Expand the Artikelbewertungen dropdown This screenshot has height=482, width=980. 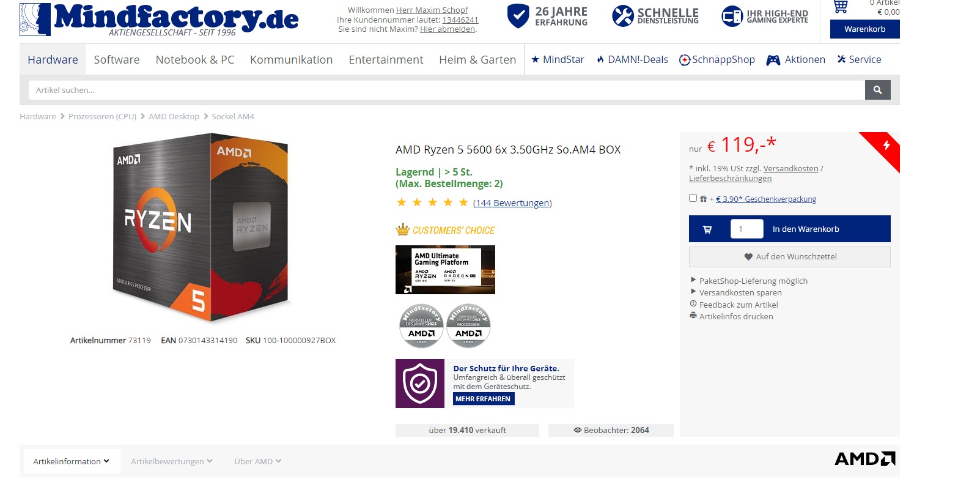(x=172, y=461)
